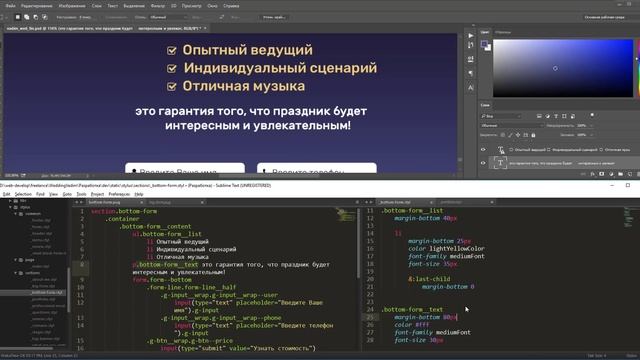The image size is (640, 360).
Task: Hide the 'это гарантия того' text layer
Action: [483, 163]
